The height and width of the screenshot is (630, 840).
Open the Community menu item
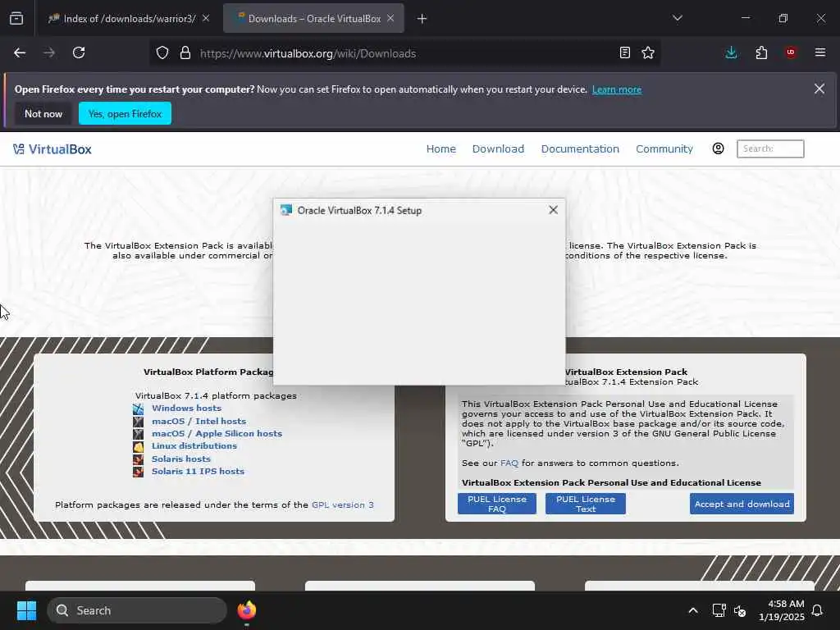(x=664, y=149)
